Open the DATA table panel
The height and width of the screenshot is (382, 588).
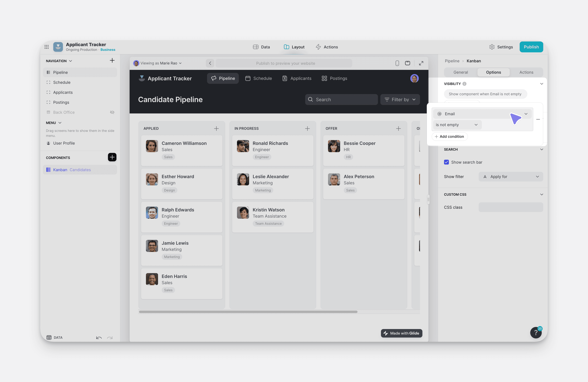point(54,338)
